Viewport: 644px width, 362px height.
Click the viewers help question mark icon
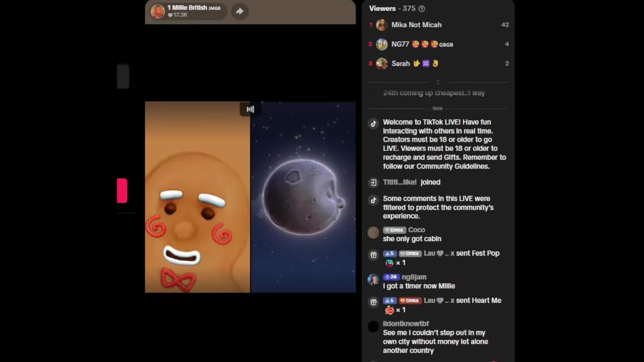point(422,9)
